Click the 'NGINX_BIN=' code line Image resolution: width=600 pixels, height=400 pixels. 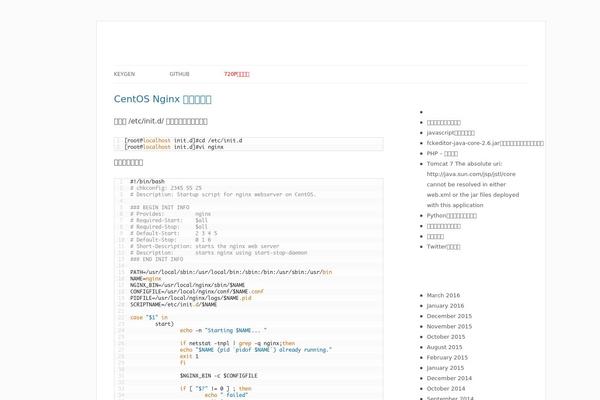point(188,285)
